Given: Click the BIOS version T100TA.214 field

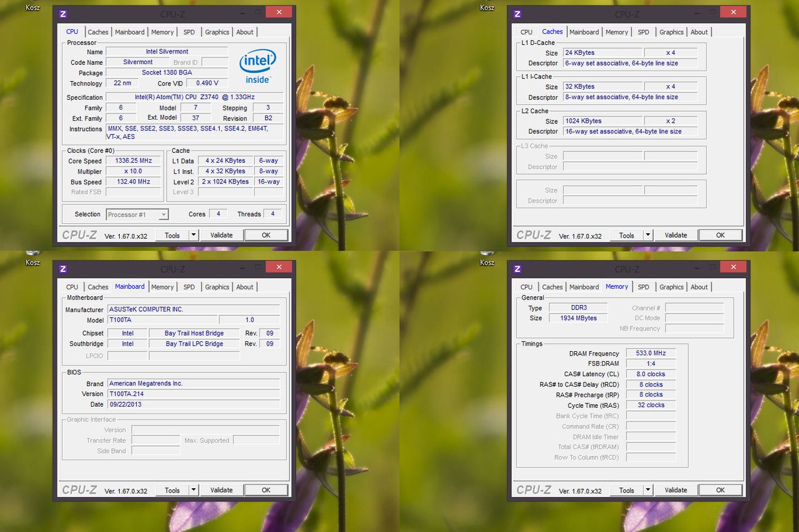Looking at the screenshot, I should pyautogui.click(x=194, y=394).
